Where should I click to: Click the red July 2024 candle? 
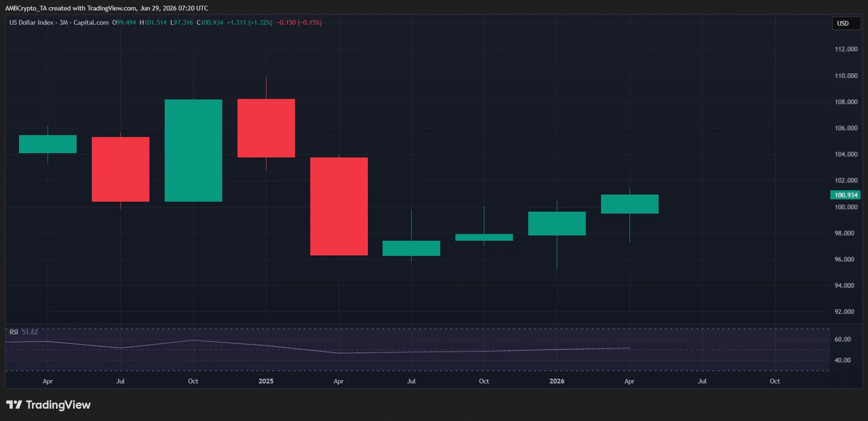[x=120, y=169]
